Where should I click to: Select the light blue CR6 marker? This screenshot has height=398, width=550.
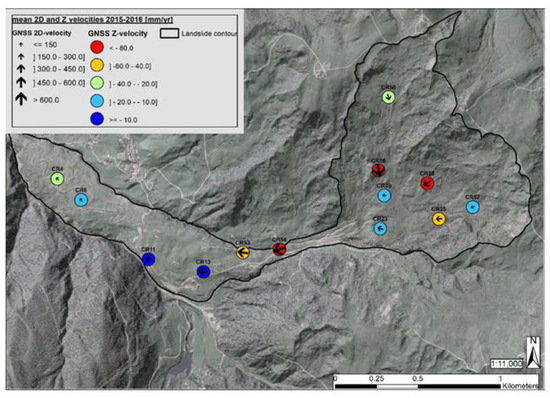[x=81, y=200]
